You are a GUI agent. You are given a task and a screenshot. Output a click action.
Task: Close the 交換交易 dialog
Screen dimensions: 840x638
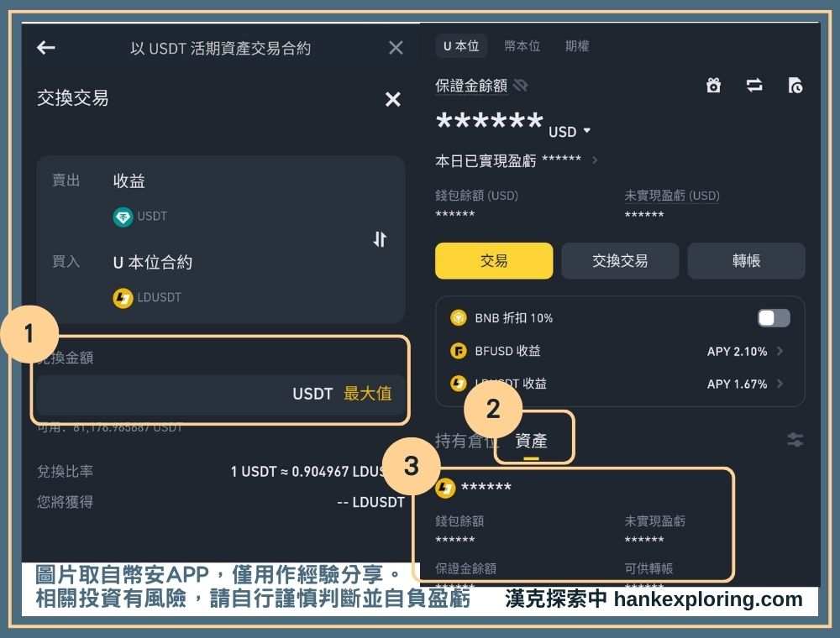(392, 99)
